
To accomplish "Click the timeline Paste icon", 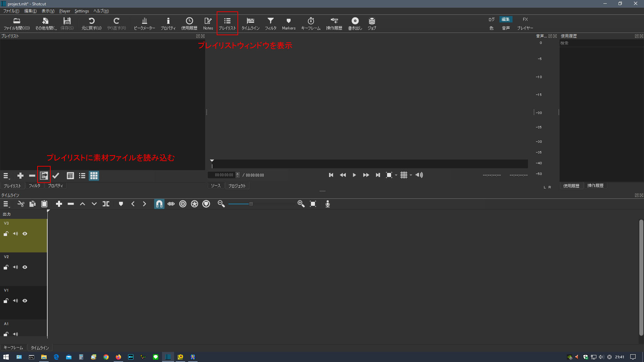I will (44, 204).
